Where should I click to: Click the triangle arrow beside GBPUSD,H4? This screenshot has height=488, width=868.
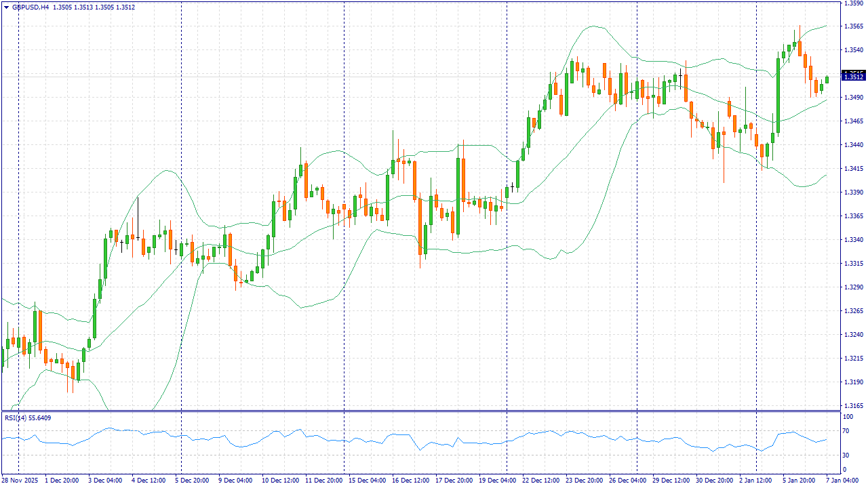(6, 7)
